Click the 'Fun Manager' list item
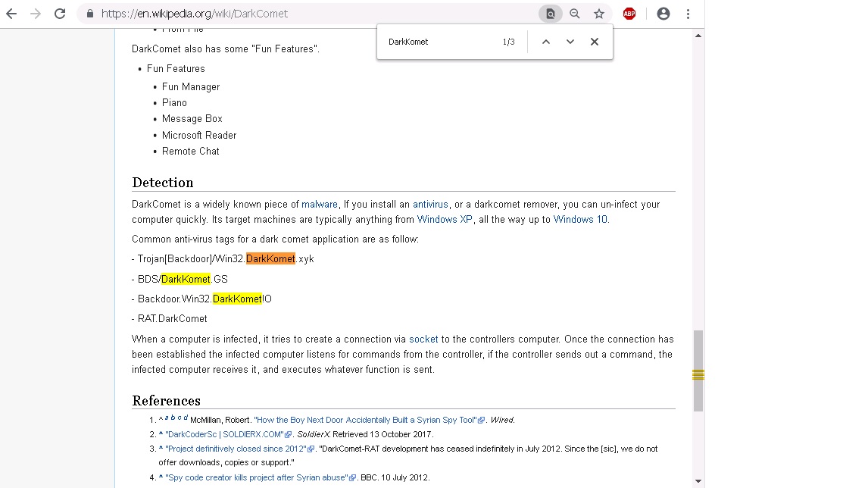The width and height of the screenshot is (868, 488). pyautogui.click(x=191, y=87)
